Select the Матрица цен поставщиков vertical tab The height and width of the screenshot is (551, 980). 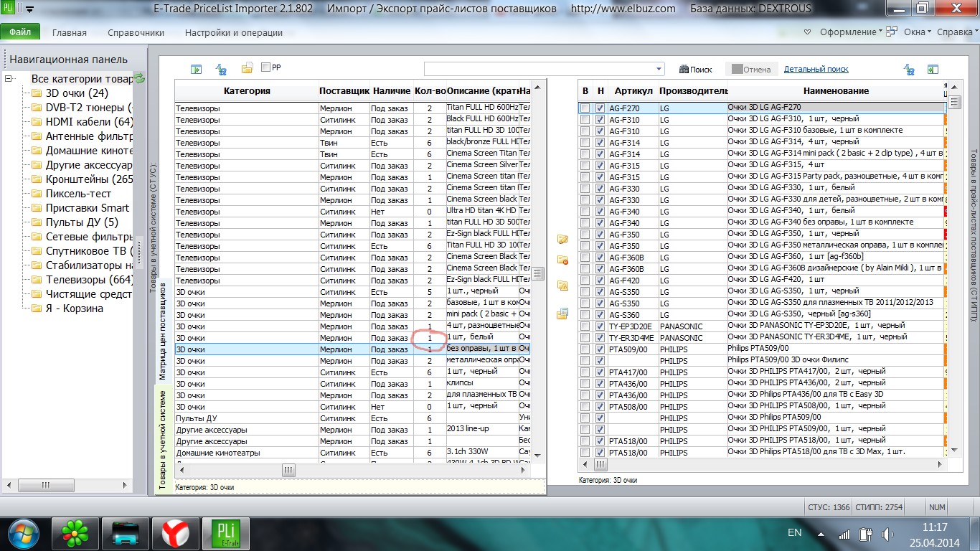point(164,331)
